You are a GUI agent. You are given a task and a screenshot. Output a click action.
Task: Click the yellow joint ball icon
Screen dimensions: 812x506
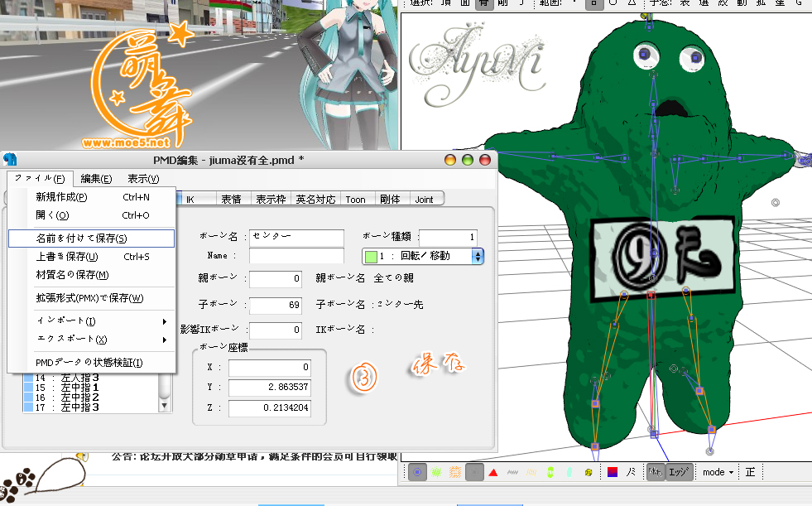click(589, 472)
